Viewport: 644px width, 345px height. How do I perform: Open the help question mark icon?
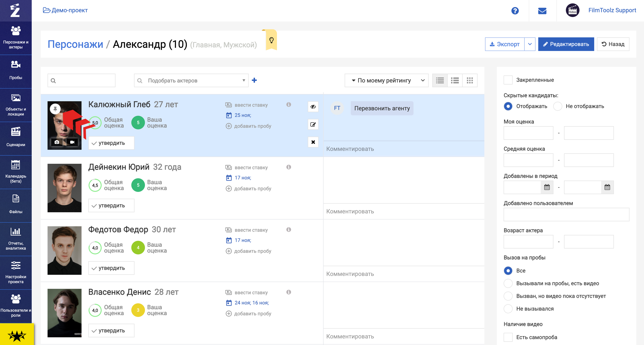point(515,10)
